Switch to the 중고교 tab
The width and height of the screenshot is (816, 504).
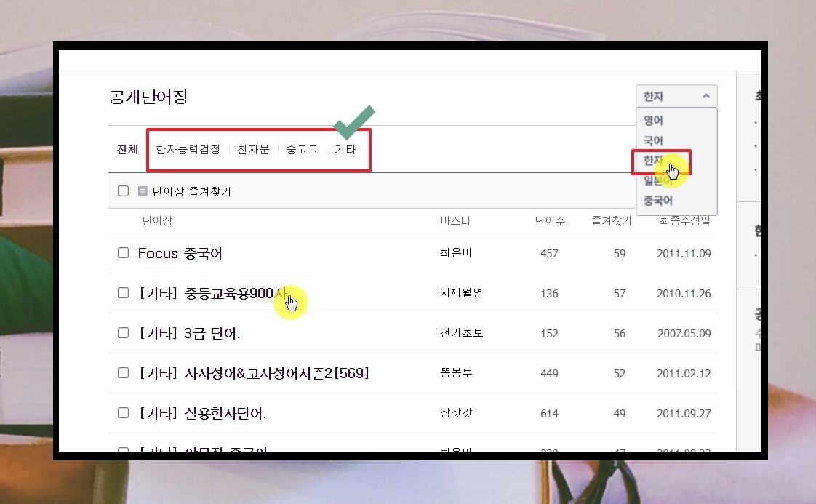(302, 149)
